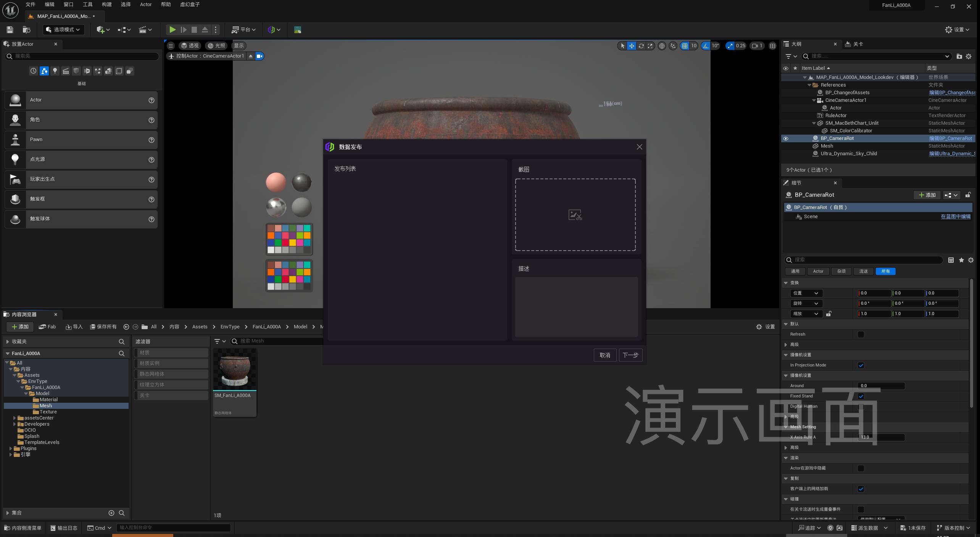Open the 平台 platforms dropdown
Image resolution: width=980 pixels, height=537 pixels.
click(244, 30)
